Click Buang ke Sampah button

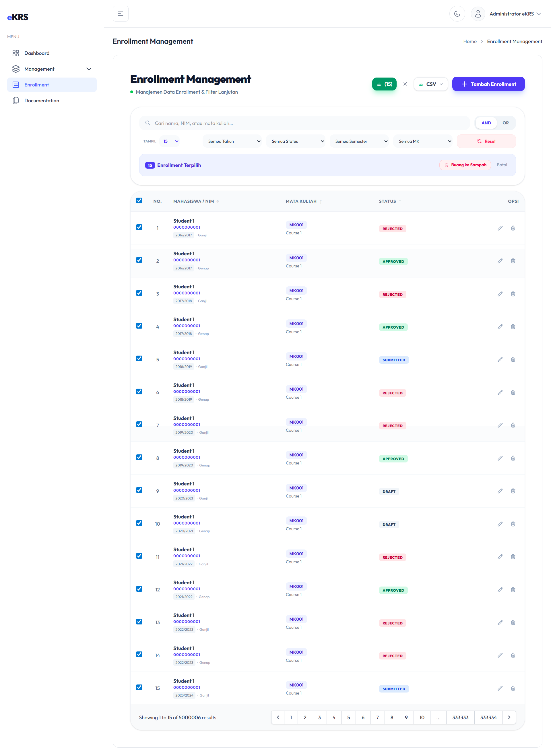click(x=465, y=165)
